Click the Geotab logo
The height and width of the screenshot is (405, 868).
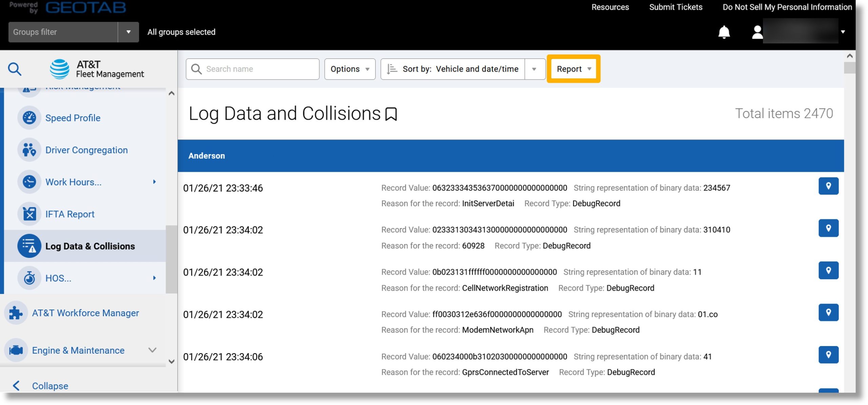tap(85, 7)
